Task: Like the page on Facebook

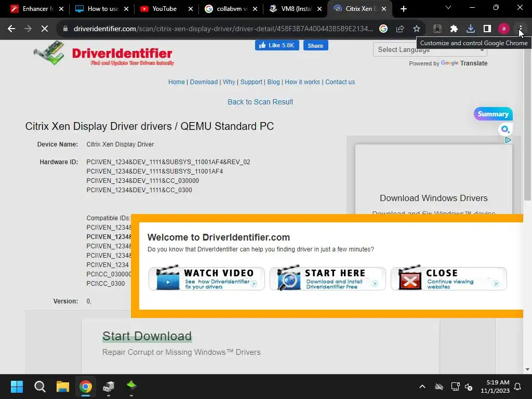Action: [277, 45]
